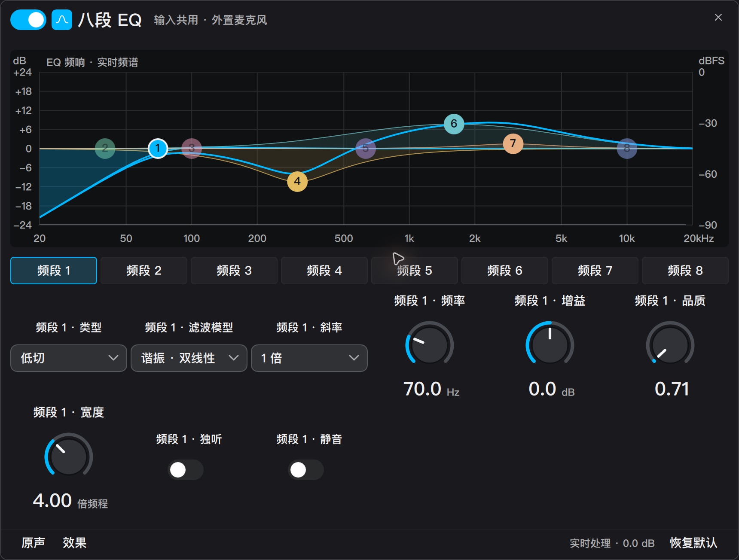Select band node 5 on graph
This screenshot has height=560, width=739.
(366, 149)
